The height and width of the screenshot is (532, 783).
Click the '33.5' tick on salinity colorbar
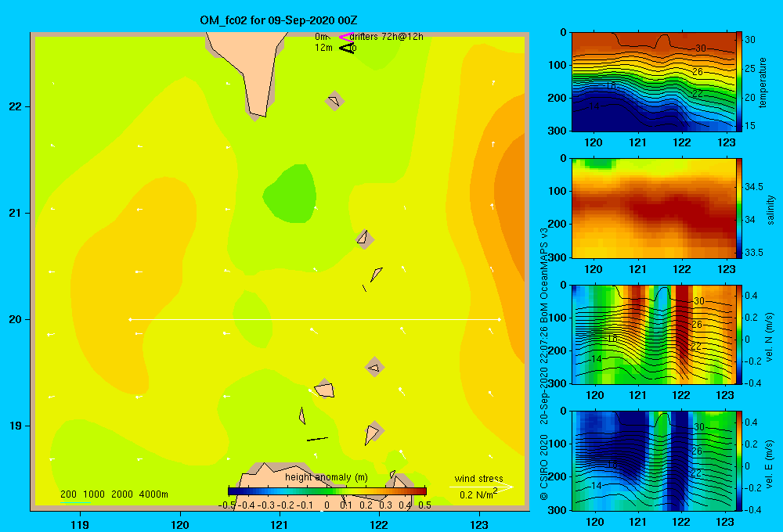coord(753,253)
